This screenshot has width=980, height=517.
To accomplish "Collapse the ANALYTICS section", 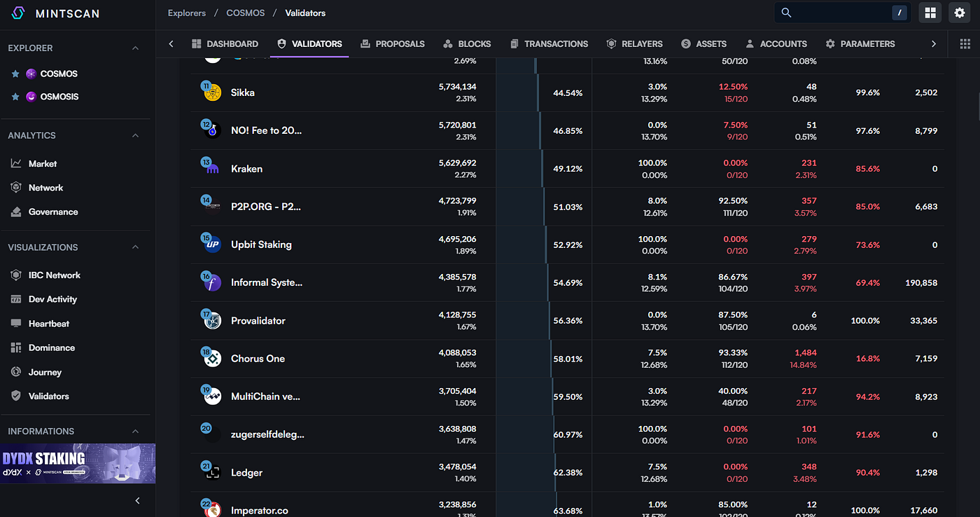I will click(x=135, y=135).
